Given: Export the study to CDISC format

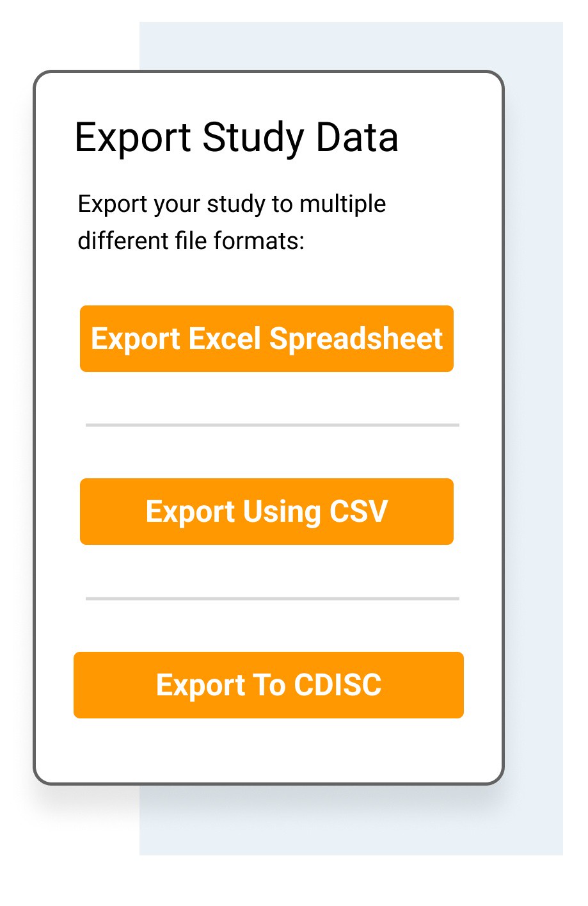Looking at the screenshot, I should click(268, 684).
